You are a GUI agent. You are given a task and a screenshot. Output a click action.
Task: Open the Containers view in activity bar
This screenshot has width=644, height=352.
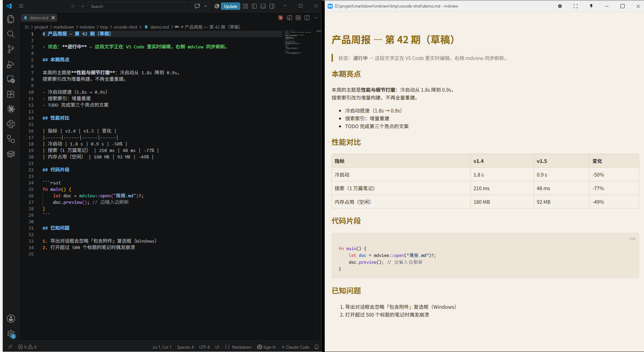point(11,154)
